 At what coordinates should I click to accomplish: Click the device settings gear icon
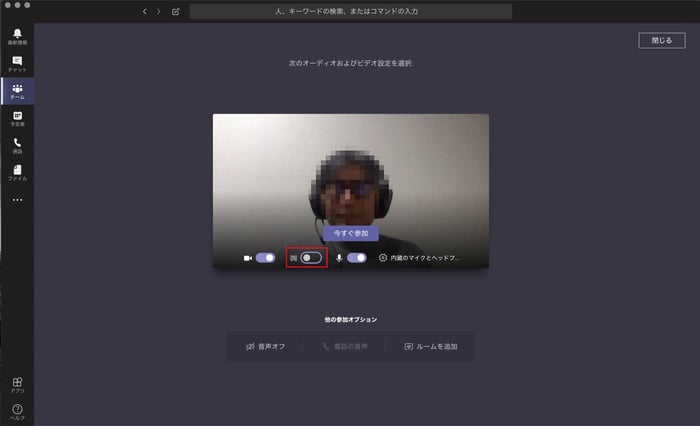point(383,258)
